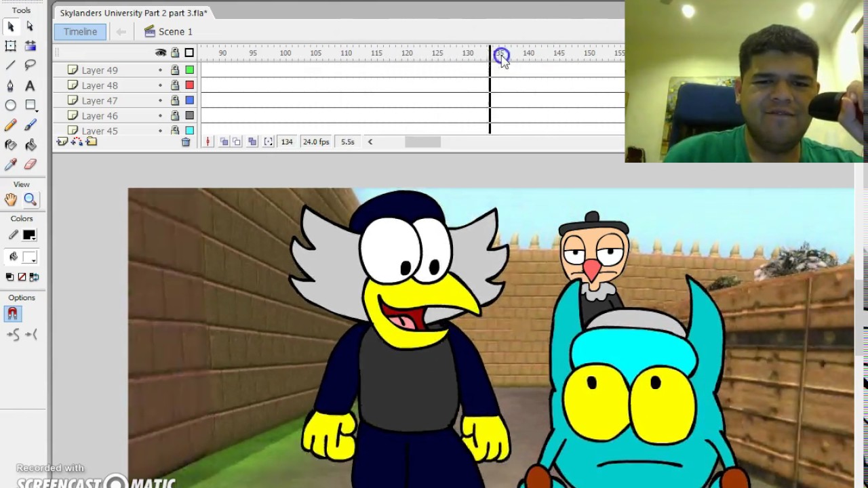Click the 5.5s elapsed time readout
Screen dimensions: 868x488
347,142
